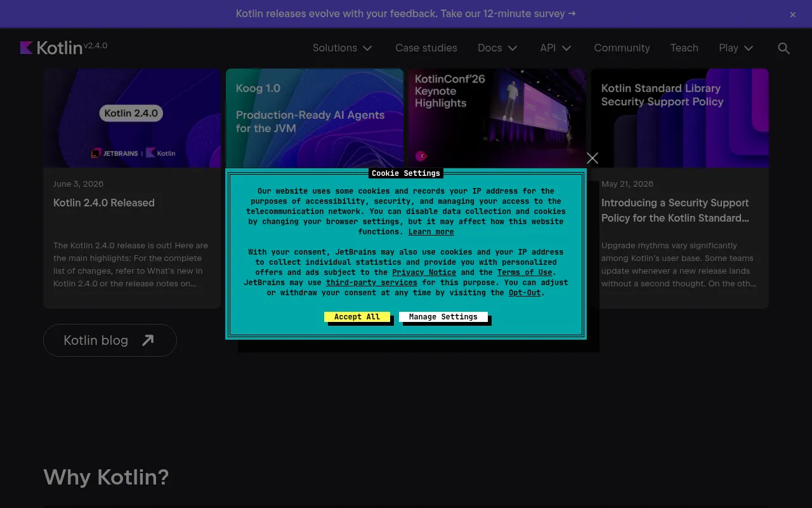Follow the Opt-Out link
This screenshot has width=812, height=508.
coord(525,293)
